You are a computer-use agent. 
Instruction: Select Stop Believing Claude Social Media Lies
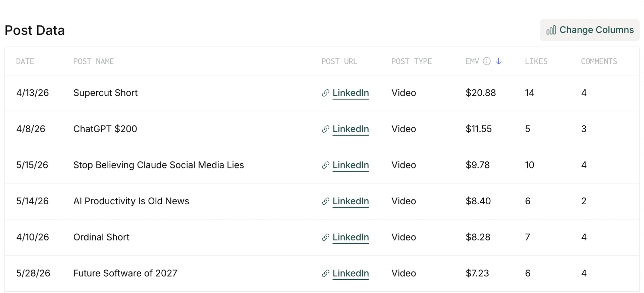(x=158, y=165)
